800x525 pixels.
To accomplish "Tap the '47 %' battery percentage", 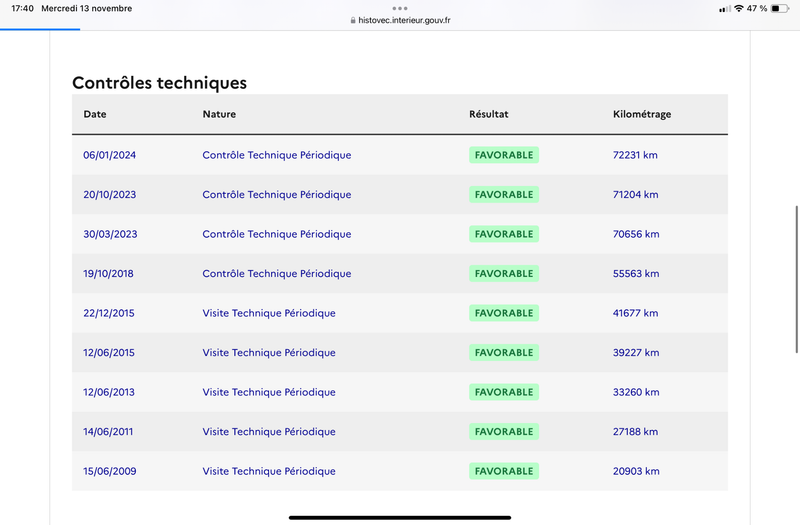I will click(757, 8).
